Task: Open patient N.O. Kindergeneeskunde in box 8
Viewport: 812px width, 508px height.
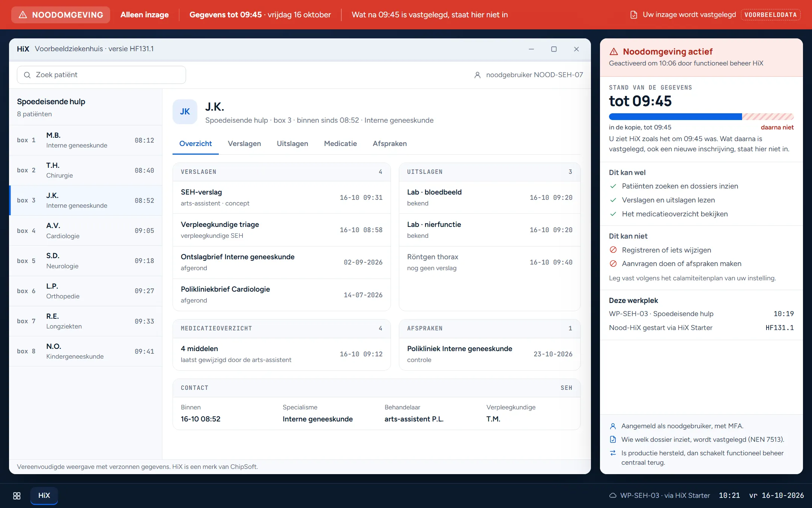Action: [86, 351]
